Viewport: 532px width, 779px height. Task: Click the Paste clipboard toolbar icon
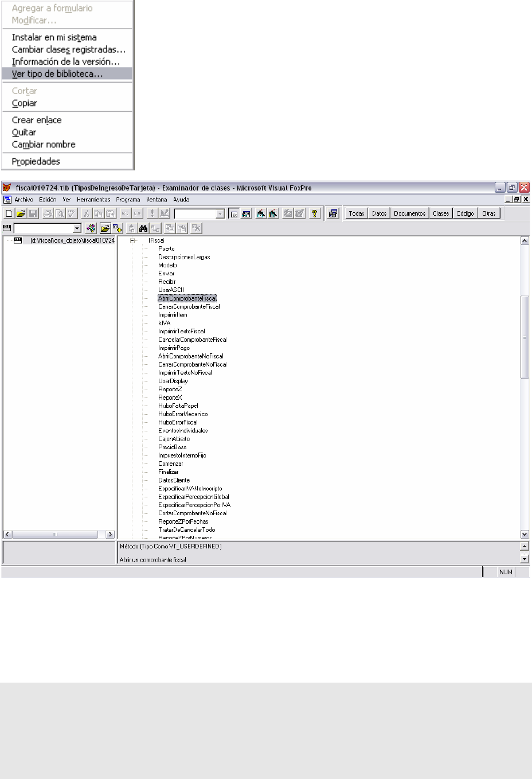[x=109, y=213]
